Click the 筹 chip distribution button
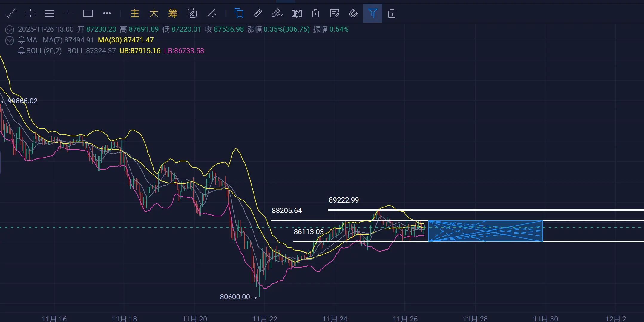Viewport: 644px width, 322px height. [x=173, y=13]
